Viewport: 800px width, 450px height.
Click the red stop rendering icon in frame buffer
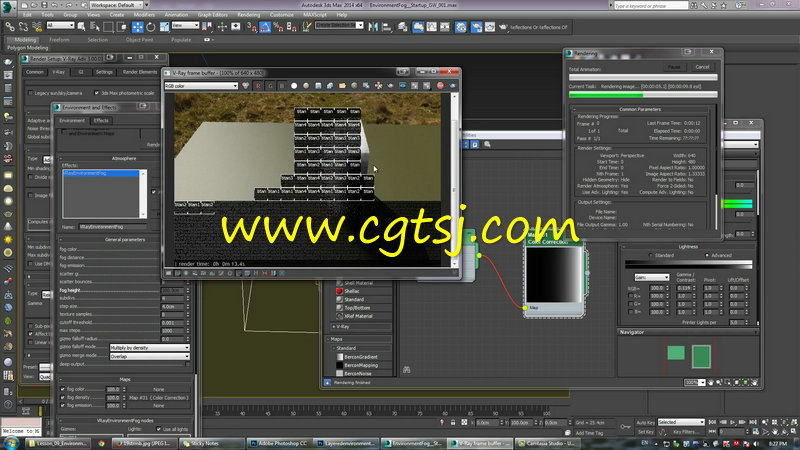coord(440,86)
